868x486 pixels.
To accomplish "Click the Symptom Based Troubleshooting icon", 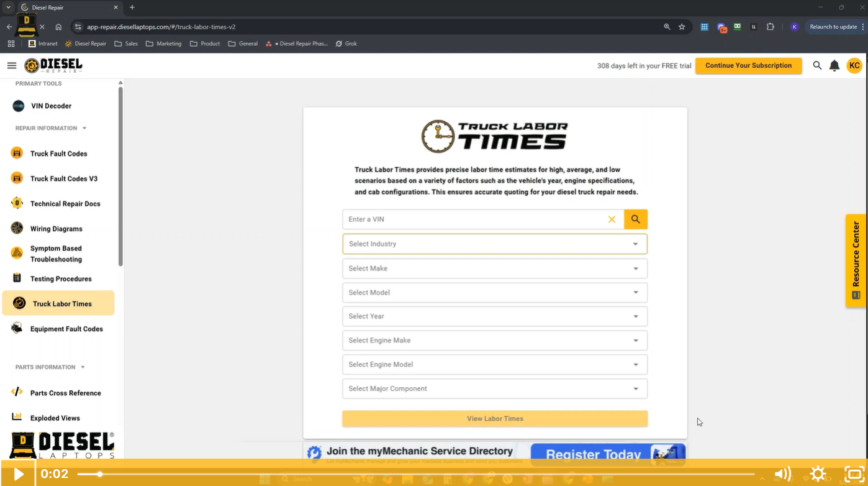I will click(x=17, y=253).
